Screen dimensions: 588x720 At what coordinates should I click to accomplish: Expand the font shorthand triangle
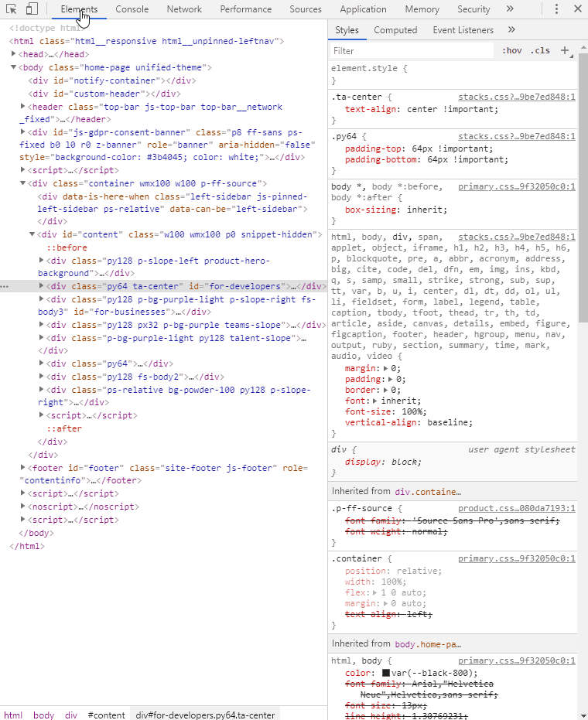coord(376,401)
